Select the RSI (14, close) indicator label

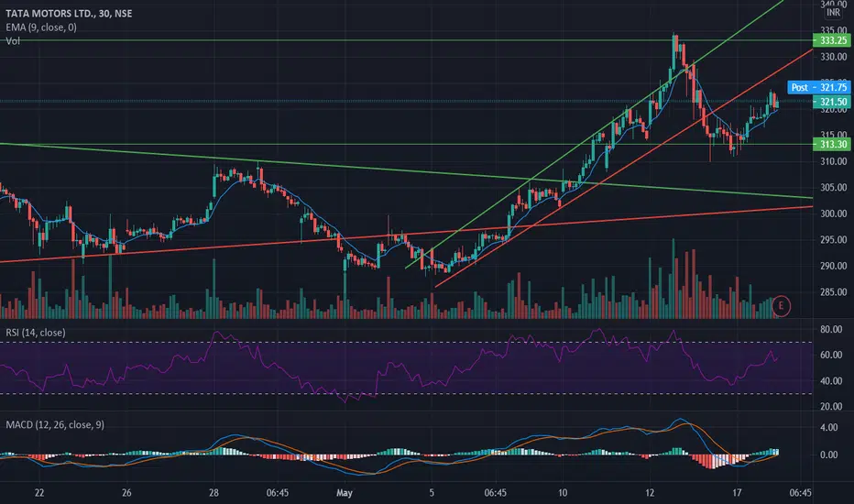[36, 333]
